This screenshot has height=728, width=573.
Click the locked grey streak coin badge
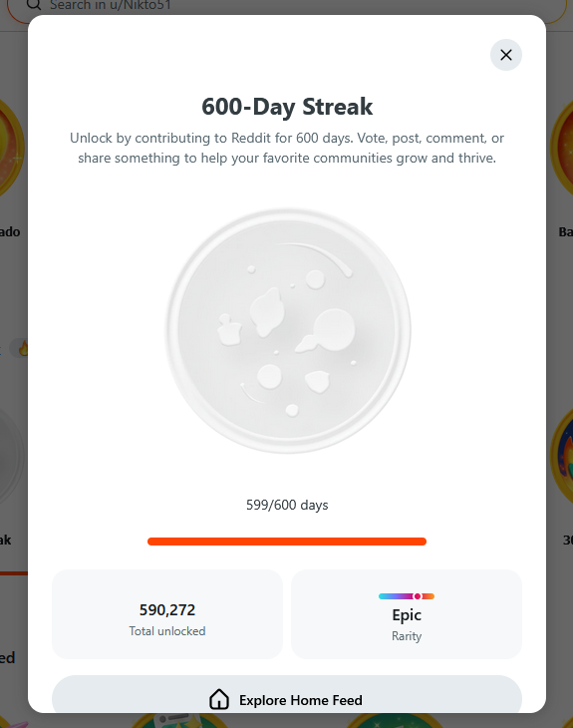tap(288, 330)
